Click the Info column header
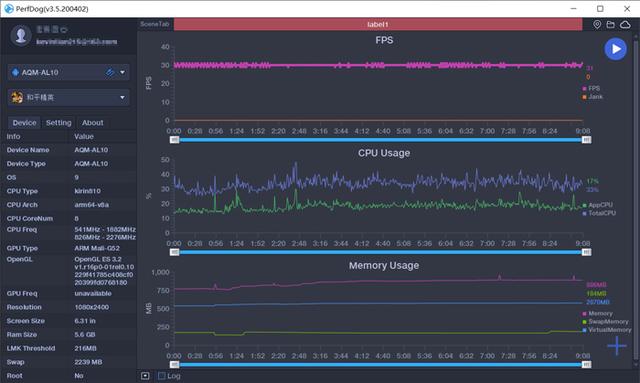The height and width of the screenshot is (383, 640). click(x=13, y=136)
